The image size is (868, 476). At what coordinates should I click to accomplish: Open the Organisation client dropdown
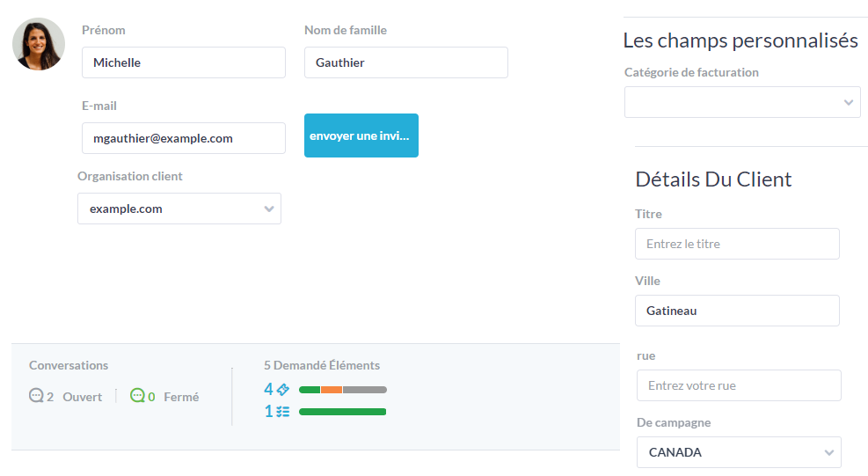pyautogui.click(x=179, y=209)
